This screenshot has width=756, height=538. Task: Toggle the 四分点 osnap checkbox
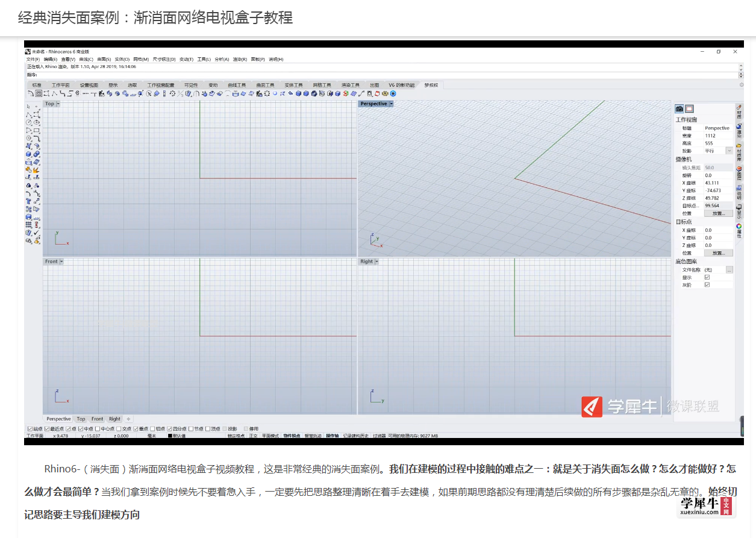[x=169, y=429]
